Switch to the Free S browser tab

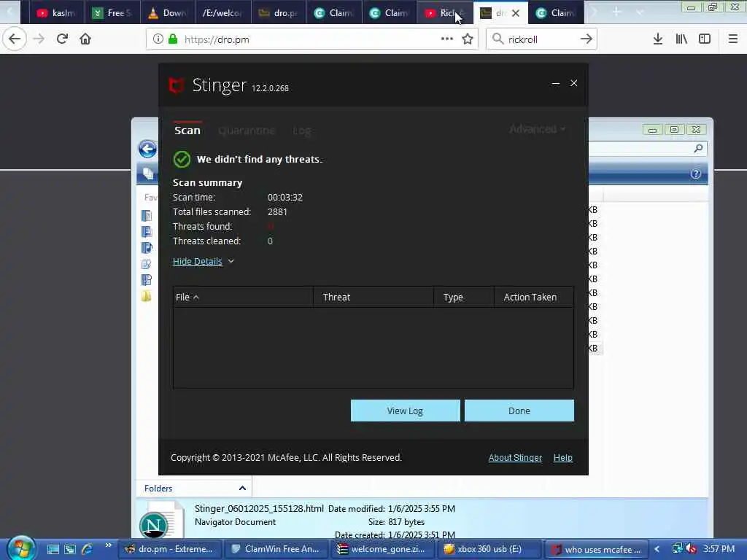coord(112,13)
